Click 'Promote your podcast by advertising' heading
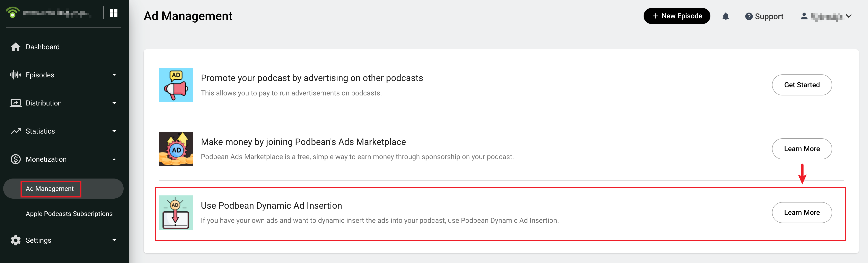The height and width of the screenshot is (263, 868). click(x=312, y=78)
